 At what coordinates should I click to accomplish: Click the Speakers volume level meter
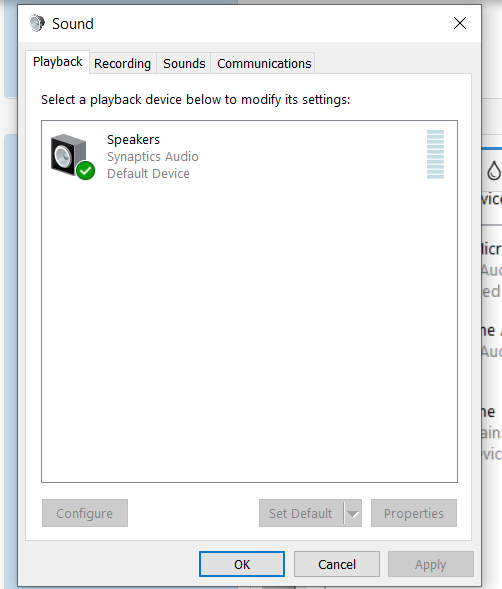(435, 154)
